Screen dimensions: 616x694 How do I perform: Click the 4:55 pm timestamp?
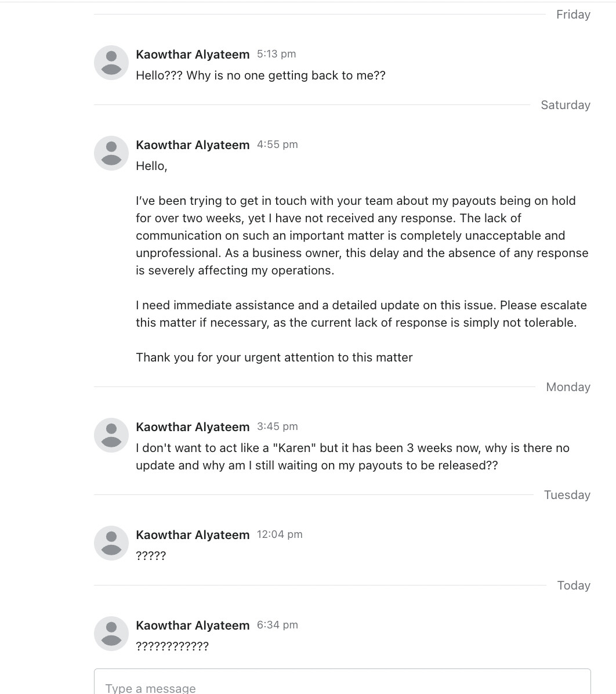[x=277, y=144]
